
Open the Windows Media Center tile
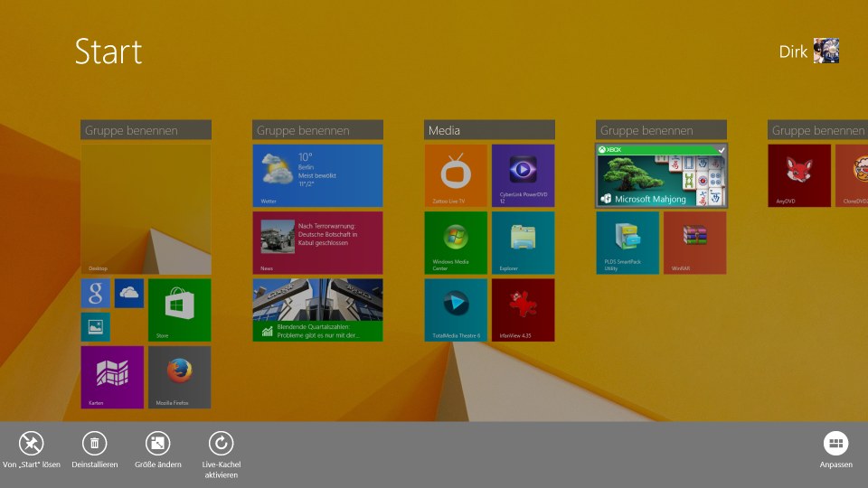[x=456, y=243]
